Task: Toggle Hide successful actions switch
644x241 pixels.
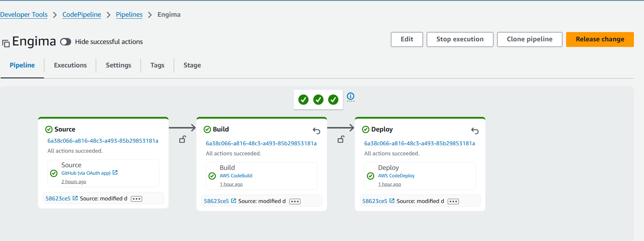Action: click(66, 42)
